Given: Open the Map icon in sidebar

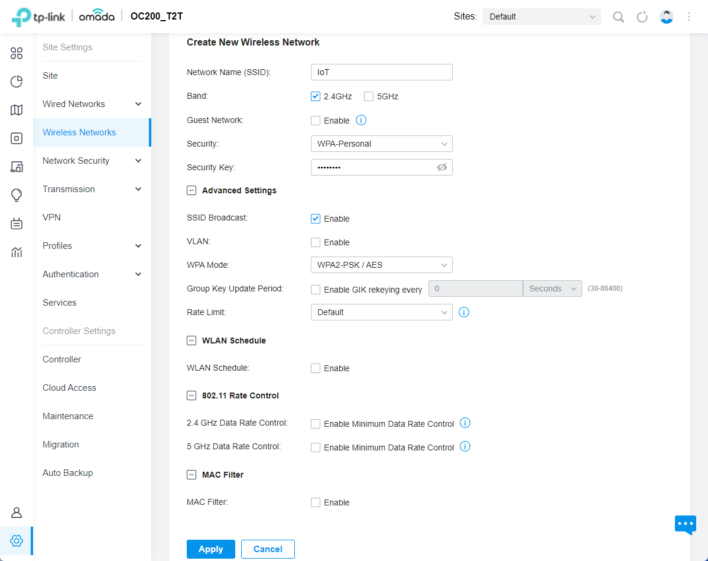Looking at the screenshot, I should pyautogui.click(x=16, y=110).
